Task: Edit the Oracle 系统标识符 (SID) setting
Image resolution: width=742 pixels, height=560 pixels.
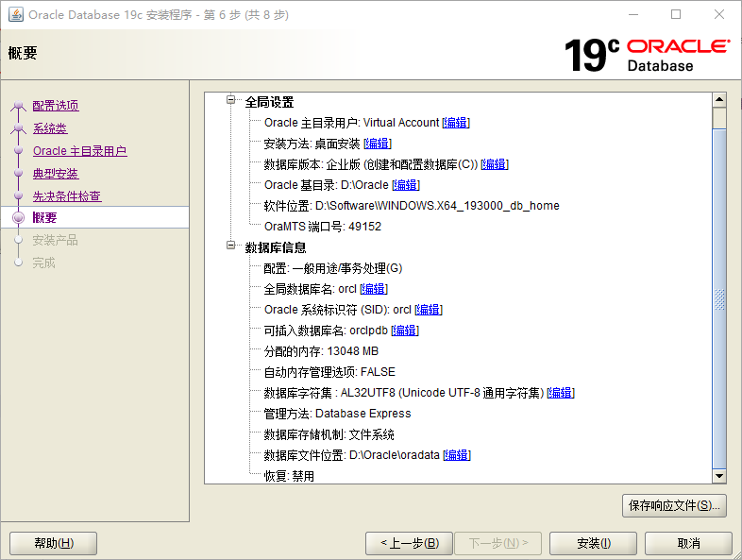Action: 429,310
